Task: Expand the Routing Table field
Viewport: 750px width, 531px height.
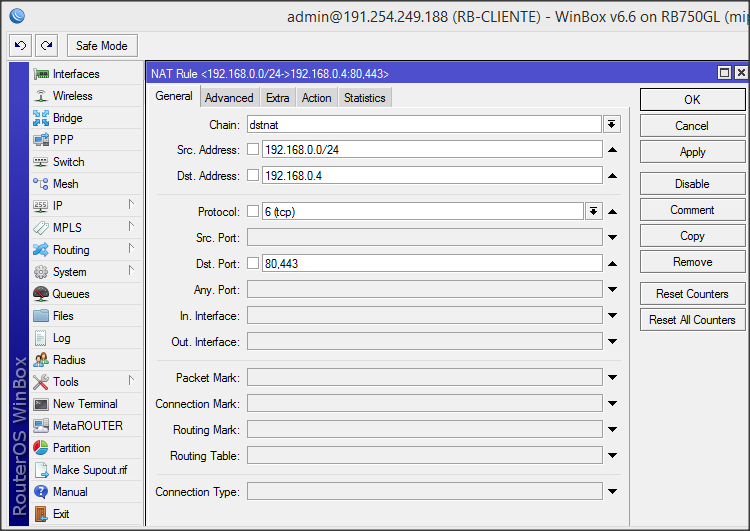Action: point(612,455)
